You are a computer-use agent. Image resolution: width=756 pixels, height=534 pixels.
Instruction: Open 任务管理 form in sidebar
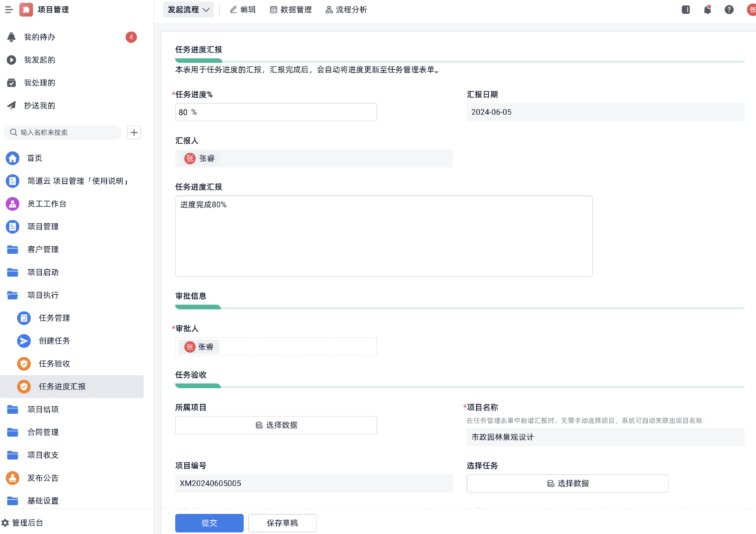click(54, 318)
